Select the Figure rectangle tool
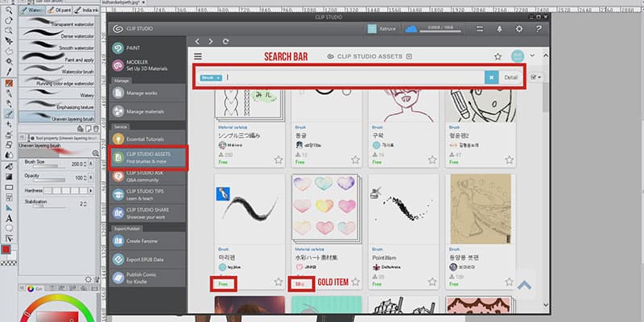The image size is (644, 322). (x=9, y=188)
